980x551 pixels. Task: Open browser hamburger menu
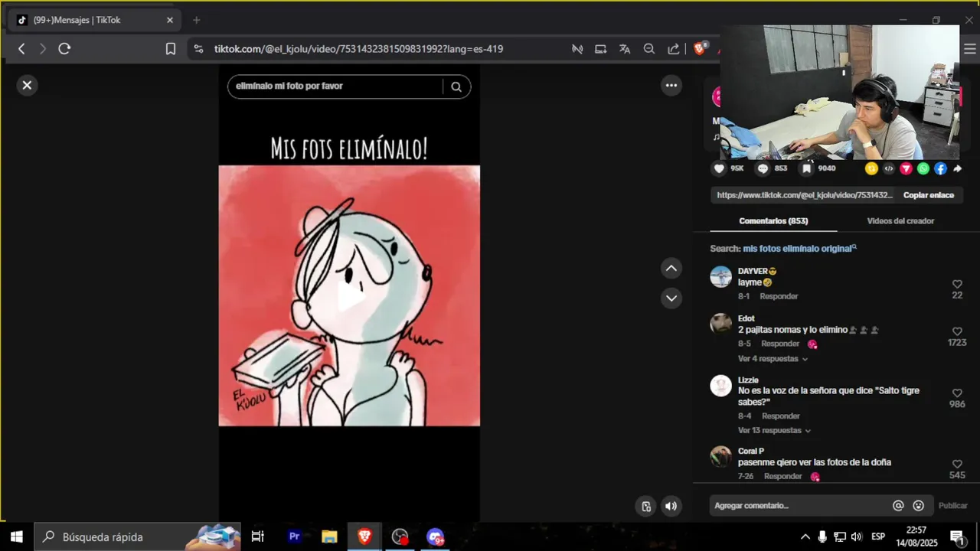pyautogui.click(x=970, y=49)
